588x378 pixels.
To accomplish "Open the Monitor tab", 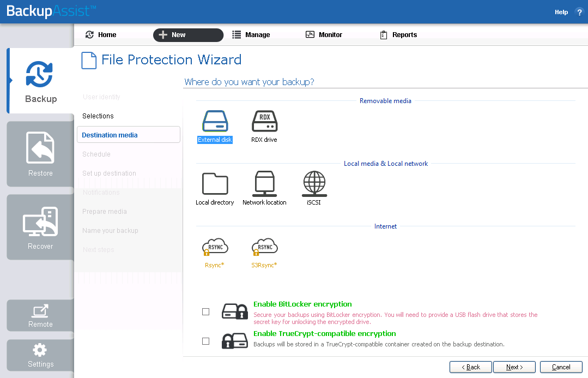I will click(x=324, y=34).
